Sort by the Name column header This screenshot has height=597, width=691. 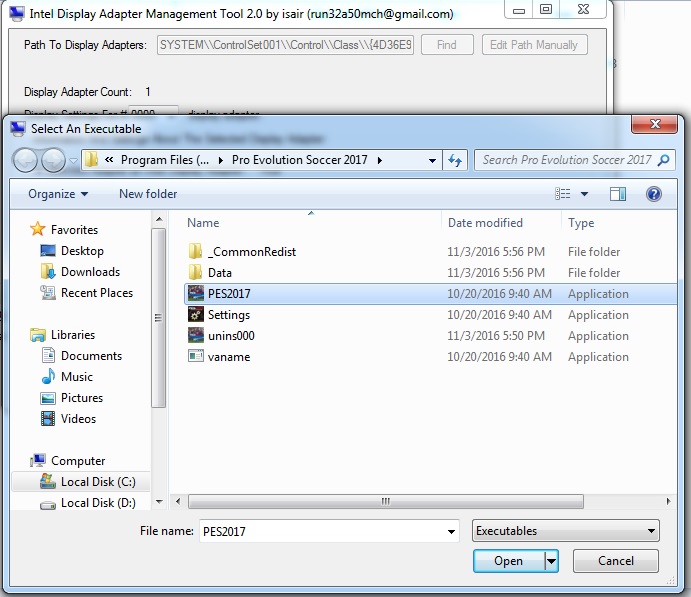point(203,222)
